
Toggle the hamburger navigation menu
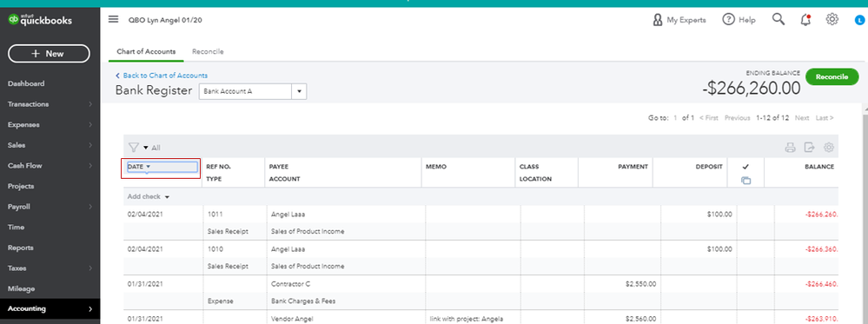tap(114, 19)
